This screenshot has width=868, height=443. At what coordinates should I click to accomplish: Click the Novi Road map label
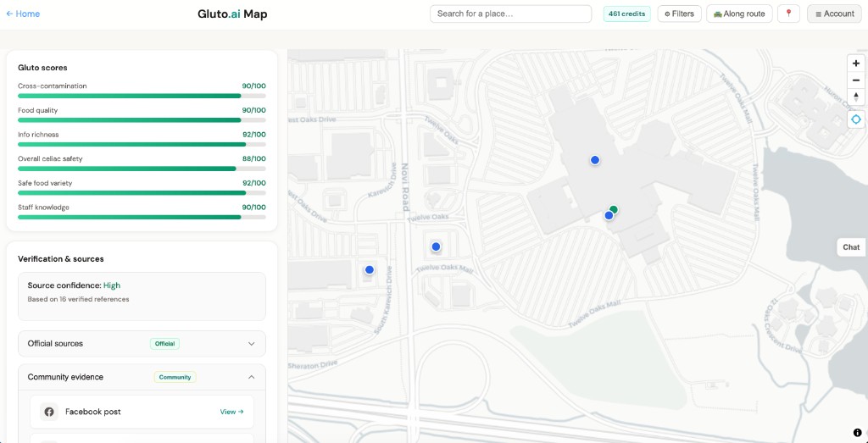(x=405, y=187)
